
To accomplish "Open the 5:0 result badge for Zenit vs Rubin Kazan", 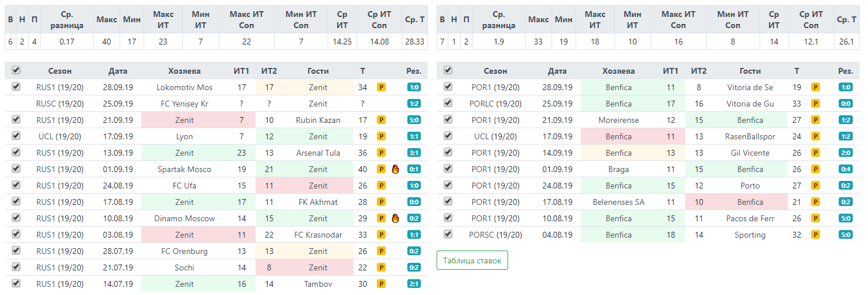I will 414,120.
